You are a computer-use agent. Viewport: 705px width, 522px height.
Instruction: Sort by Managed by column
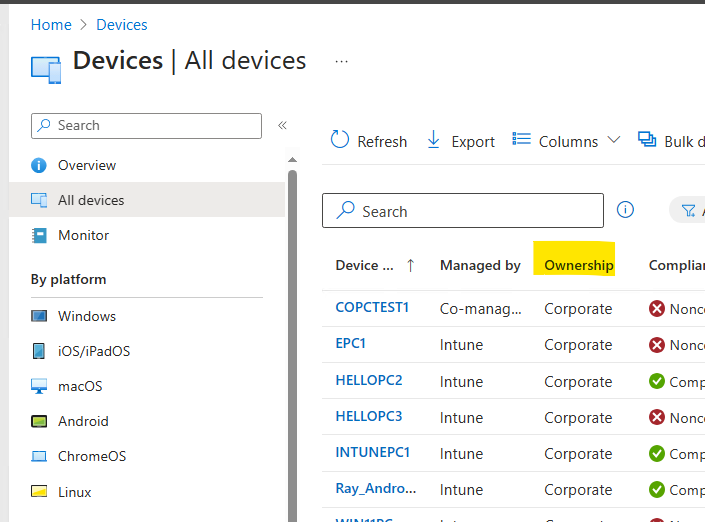pyautogui.click(x=480, y=265)
